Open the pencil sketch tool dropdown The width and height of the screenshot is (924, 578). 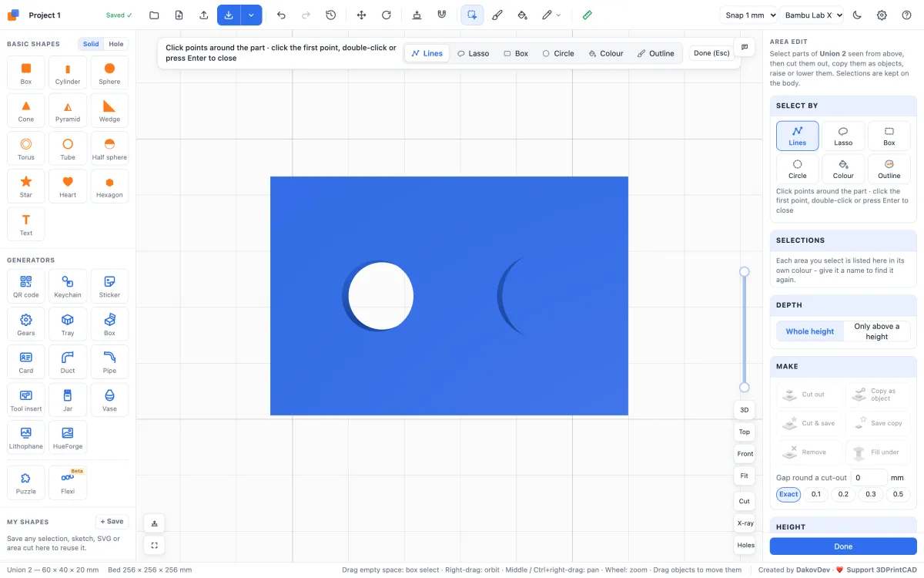(551, 15)
